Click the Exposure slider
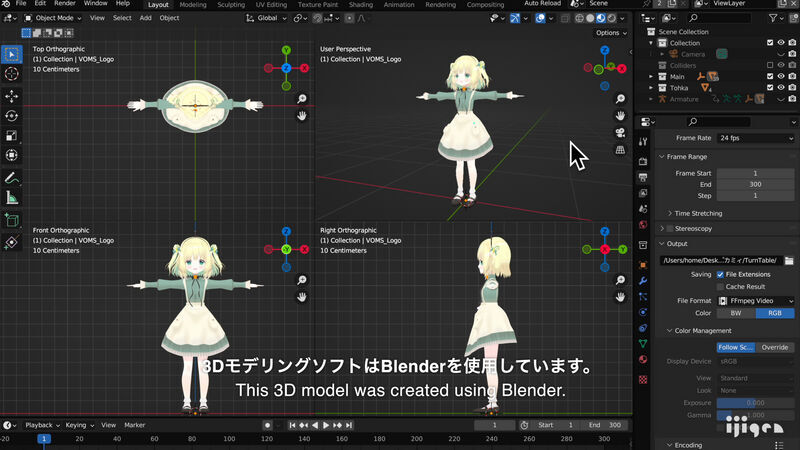800x450 pixels. point(755,403)
